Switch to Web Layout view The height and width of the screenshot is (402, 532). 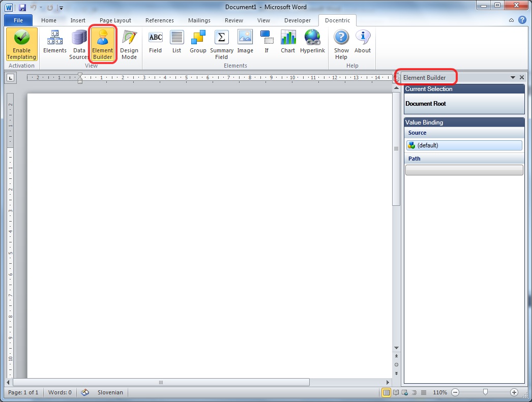click(405, 392)
